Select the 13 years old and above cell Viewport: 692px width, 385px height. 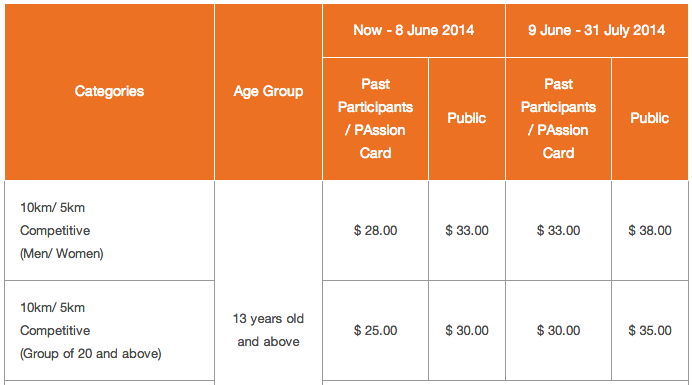[268, 330]
